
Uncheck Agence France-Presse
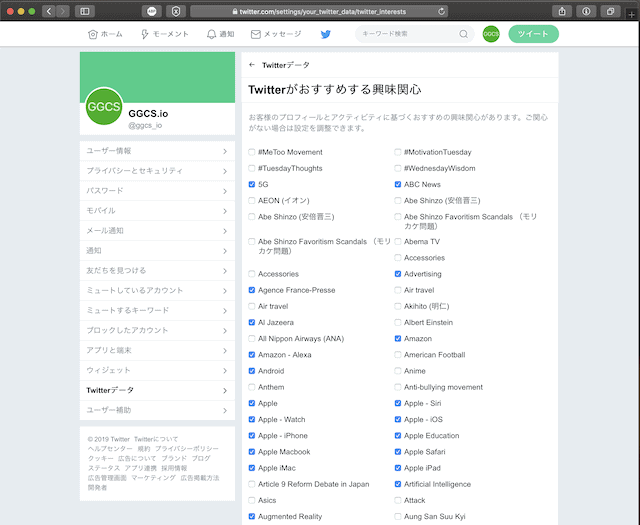(x=252, y=290)
